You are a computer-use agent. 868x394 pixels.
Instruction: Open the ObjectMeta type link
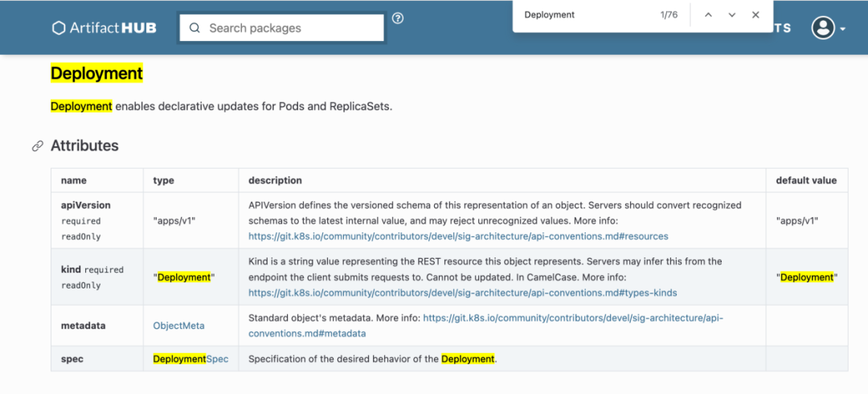pos(178,326)
